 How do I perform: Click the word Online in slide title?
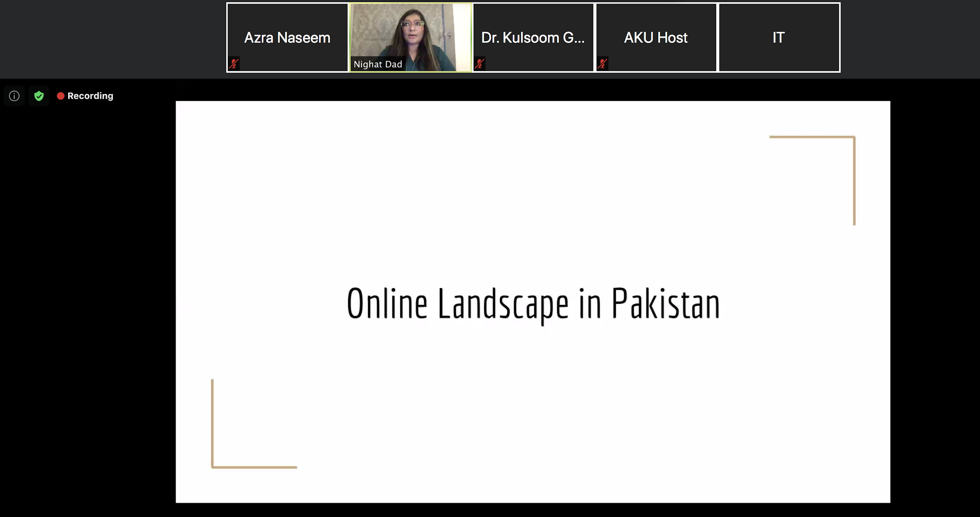pos(387,304)
